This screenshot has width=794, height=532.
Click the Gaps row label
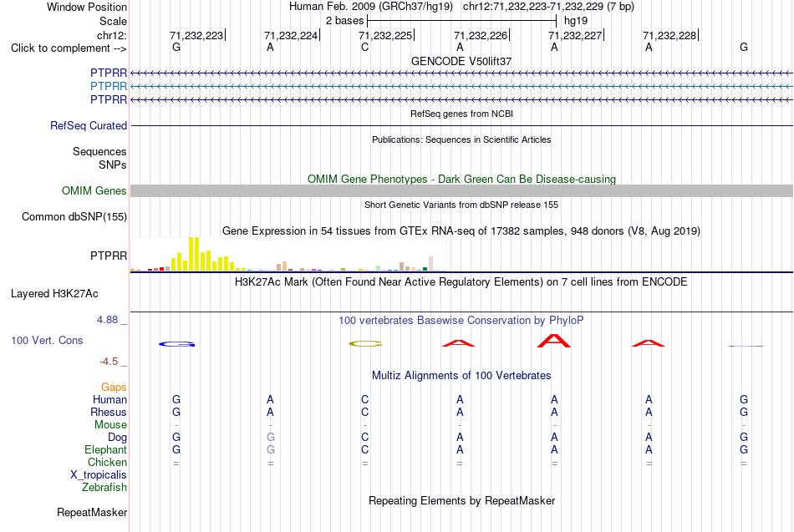click(x=114, y=388)
